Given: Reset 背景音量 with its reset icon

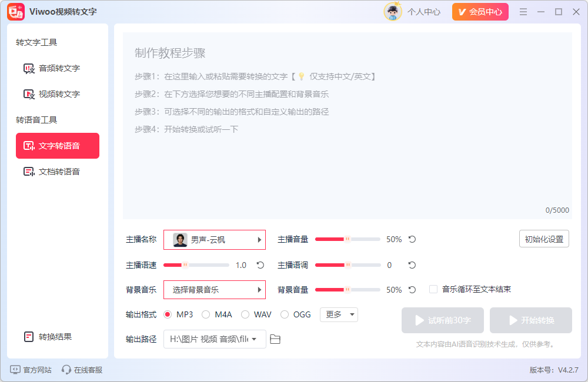Looking at the screenshot, I should tap(412, 290).
